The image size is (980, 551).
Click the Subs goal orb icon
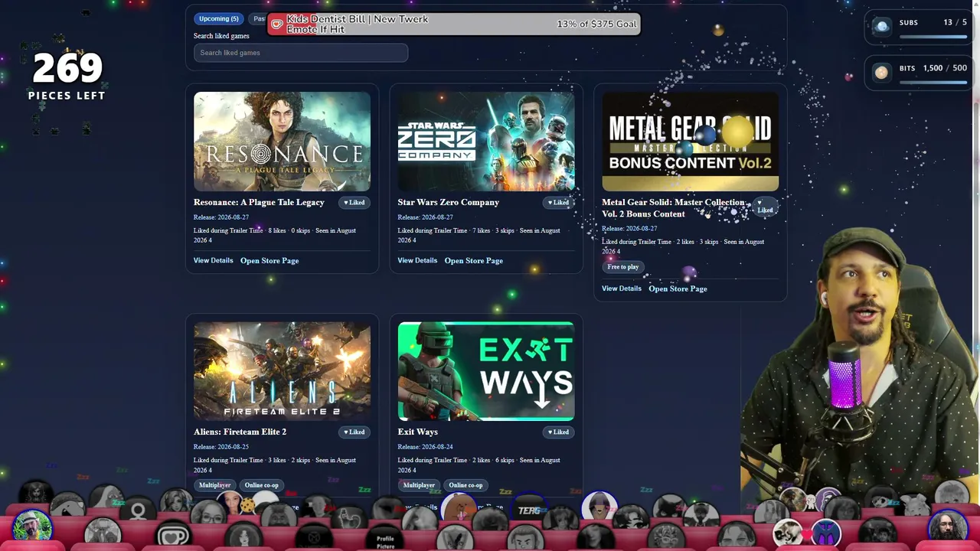882,26
